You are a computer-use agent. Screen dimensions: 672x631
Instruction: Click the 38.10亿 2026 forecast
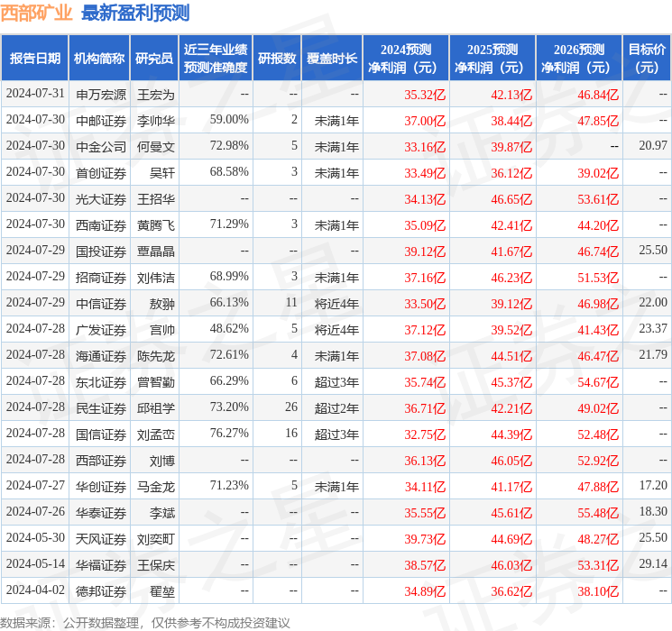coord(598,591)
